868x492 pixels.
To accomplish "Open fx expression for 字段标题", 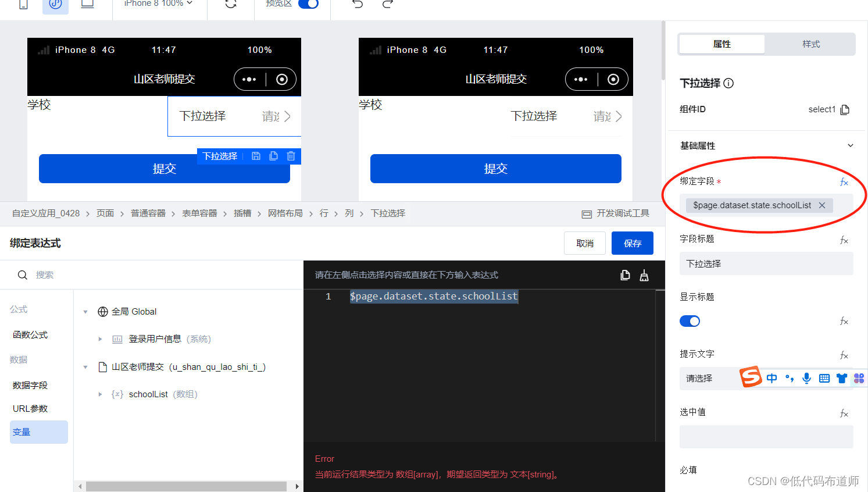I will tap(844, 240).
